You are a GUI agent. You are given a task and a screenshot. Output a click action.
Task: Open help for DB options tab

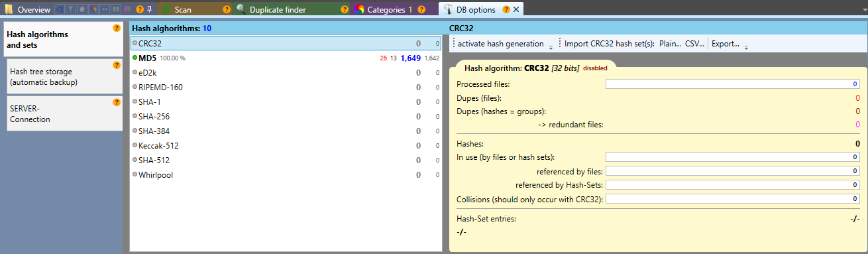click(x=506, y=10)
